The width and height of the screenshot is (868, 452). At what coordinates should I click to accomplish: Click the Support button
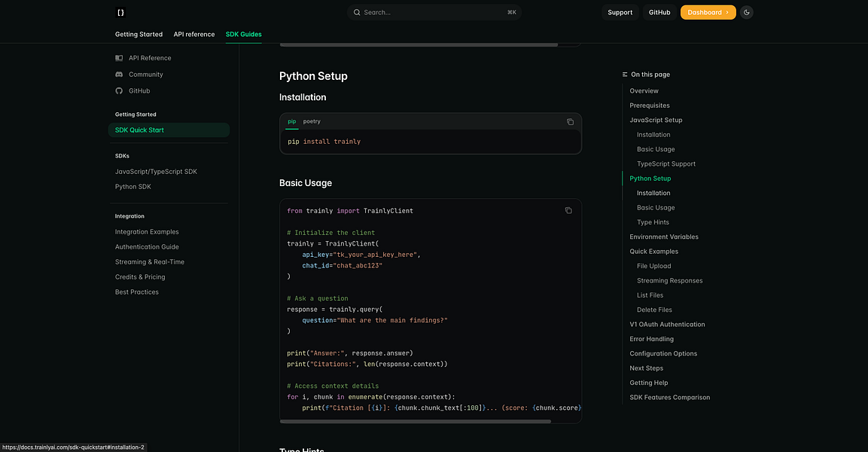point(620,13)
